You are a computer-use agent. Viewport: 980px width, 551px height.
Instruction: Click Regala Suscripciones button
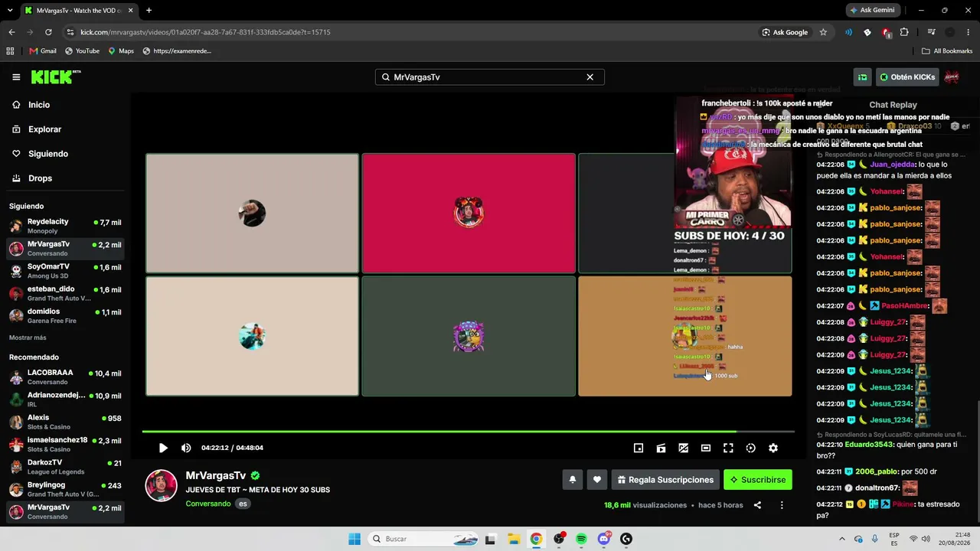click(x=665, y=480)
